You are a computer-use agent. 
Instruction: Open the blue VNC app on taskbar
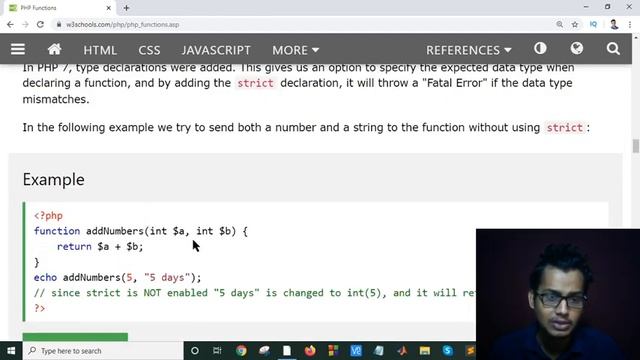[x=356, y=351]
